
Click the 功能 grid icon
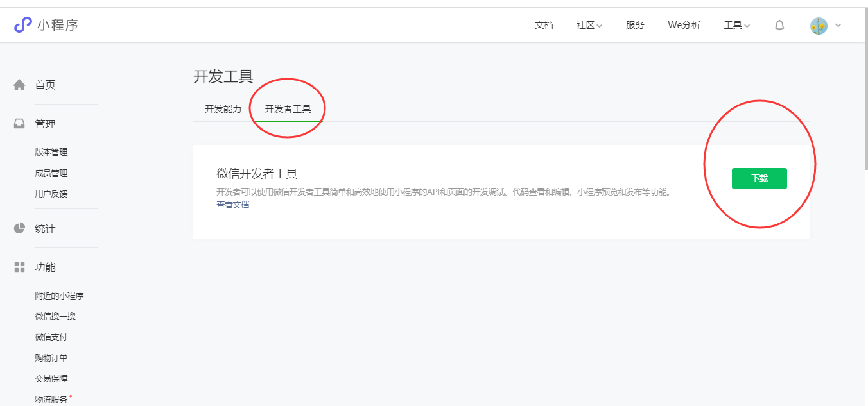[19, 267]
